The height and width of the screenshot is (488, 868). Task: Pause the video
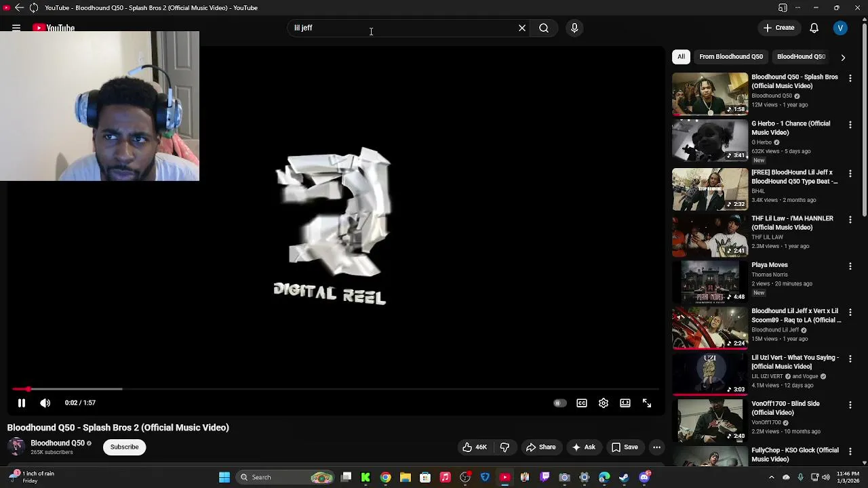[22, 403]
